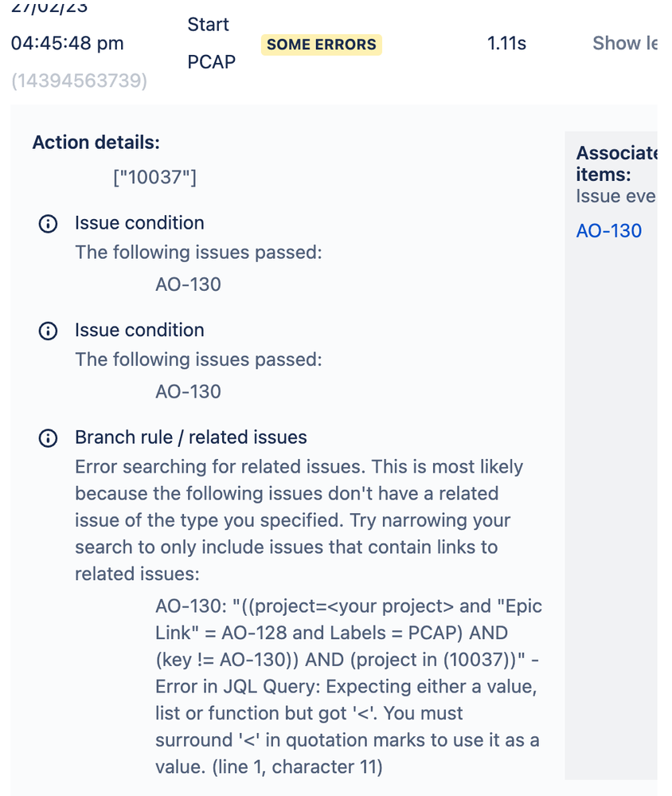Image resolution: width=672 pixels, height=796 pixels.
Task: Click Branch rule / related issues title
Action: (x=191, y=437)
